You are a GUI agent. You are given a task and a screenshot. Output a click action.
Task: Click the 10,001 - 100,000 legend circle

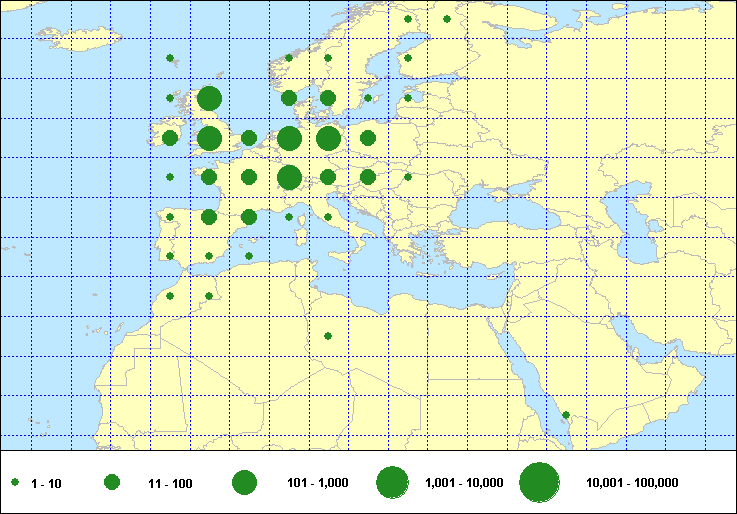coord(539,483)
